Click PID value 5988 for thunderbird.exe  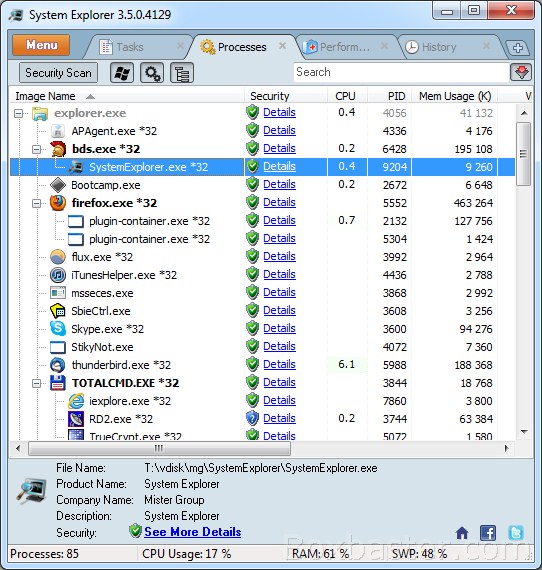tap(394, 365)
